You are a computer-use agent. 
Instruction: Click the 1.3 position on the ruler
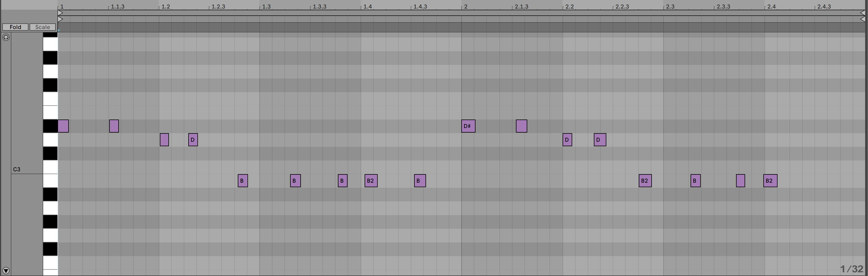point(266,7)
